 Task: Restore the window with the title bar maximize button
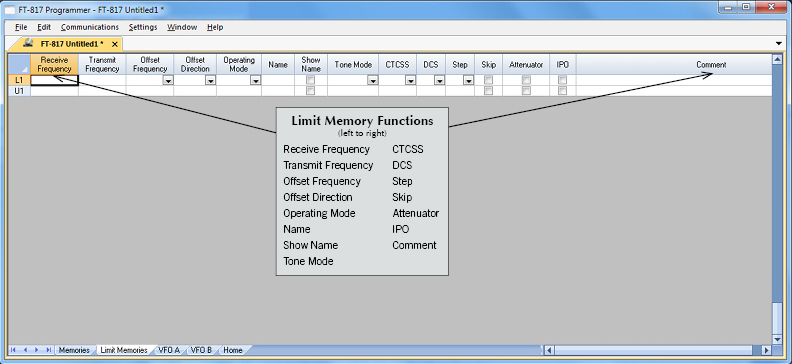pyautogui.click(x=747, y=7)
